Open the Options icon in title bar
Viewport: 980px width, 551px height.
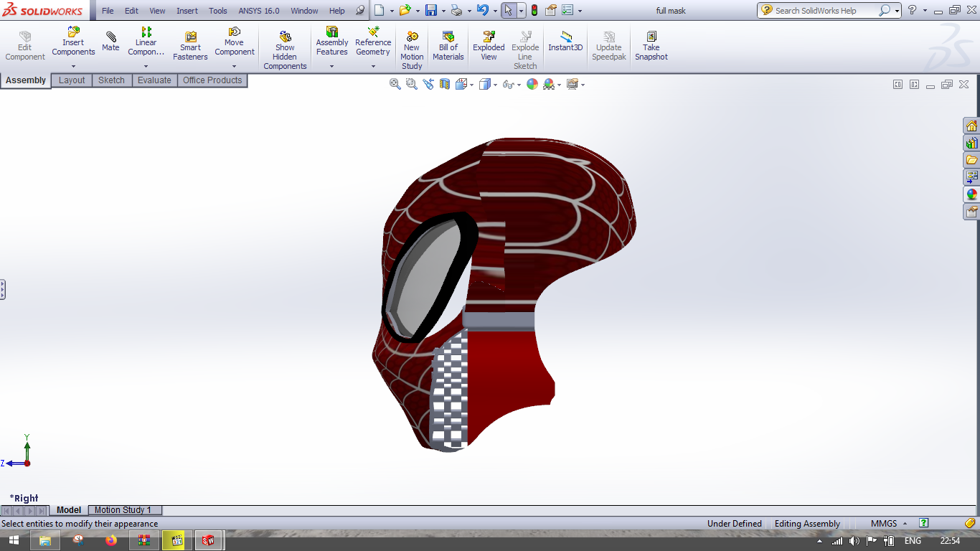pos(567,10)
